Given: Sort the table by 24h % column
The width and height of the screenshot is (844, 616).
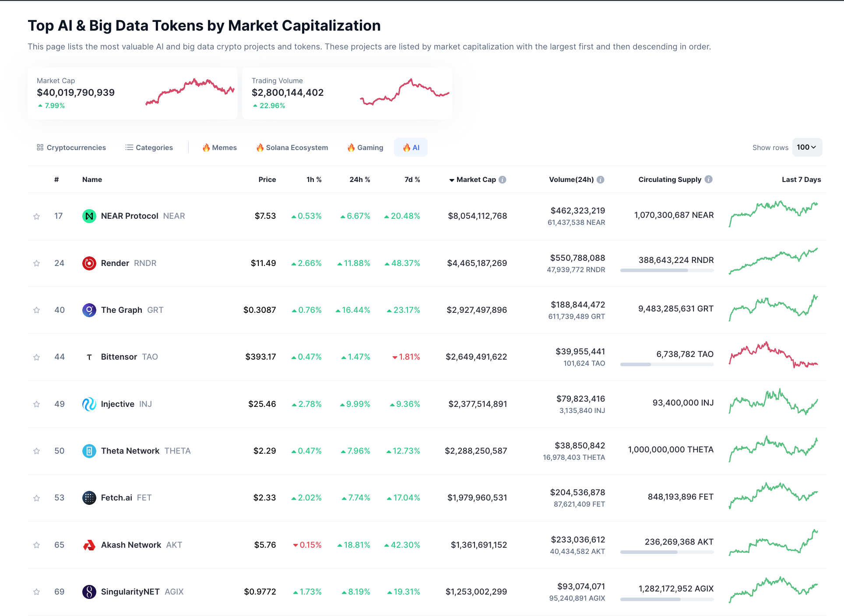Looking at the screenshot, I should point(359,180).
